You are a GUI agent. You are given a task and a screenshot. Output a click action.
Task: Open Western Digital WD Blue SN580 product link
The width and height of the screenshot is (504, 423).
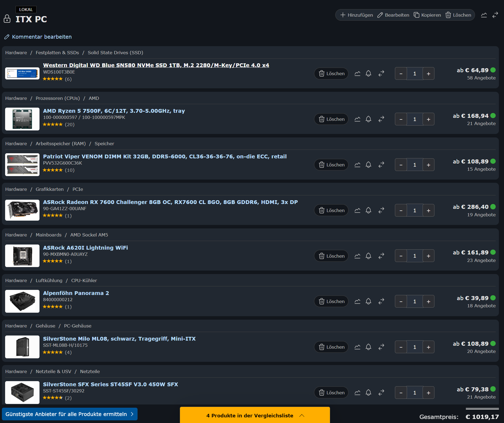pos(156,65)
